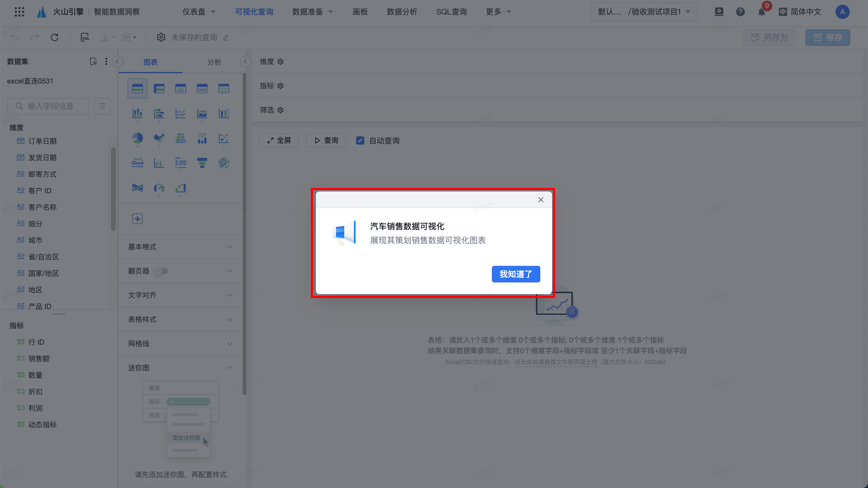Open the 仪表盘 dropdown menu
The image size is (868, 488).
click(x=198, y=12)
